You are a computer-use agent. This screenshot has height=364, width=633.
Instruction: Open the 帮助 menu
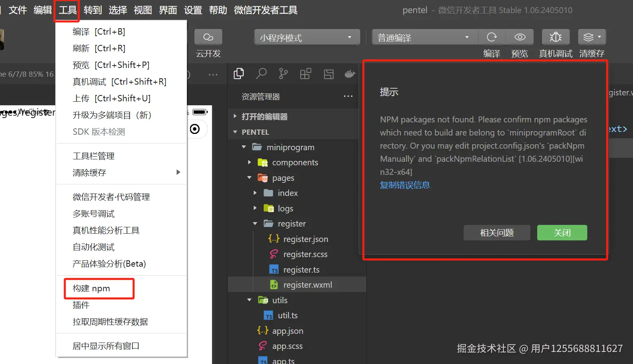point(218,10)
